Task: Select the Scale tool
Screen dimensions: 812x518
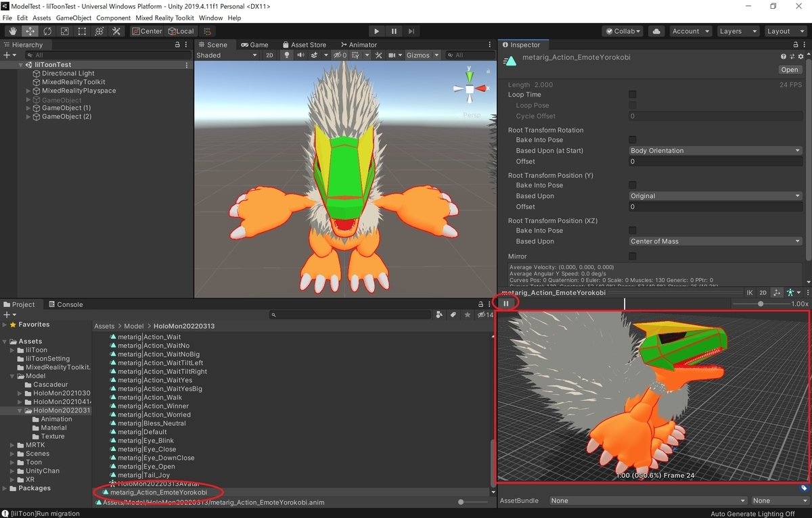Action: pos(64,31)
